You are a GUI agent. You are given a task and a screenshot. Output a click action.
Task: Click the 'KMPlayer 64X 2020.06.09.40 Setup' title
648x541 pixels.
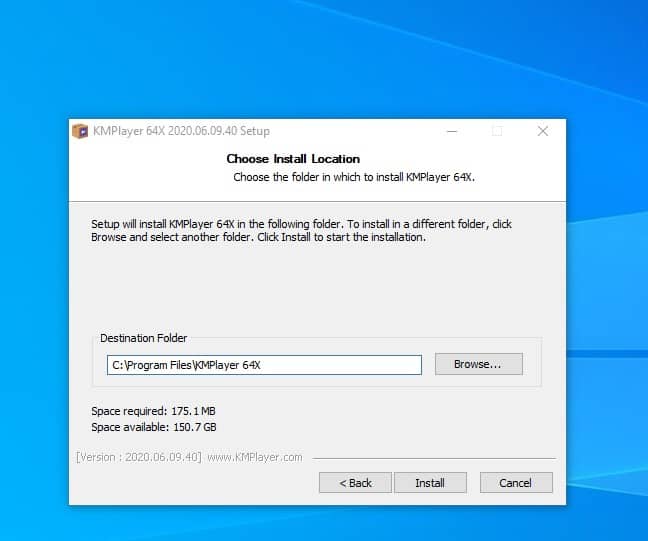(x=181, y=131)
